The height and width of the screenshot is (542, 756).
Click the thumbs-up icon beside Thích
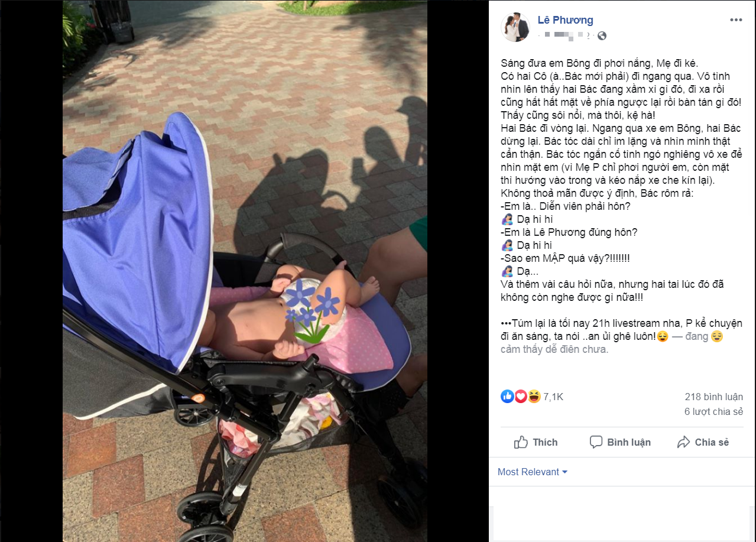(x=521, y=442)
